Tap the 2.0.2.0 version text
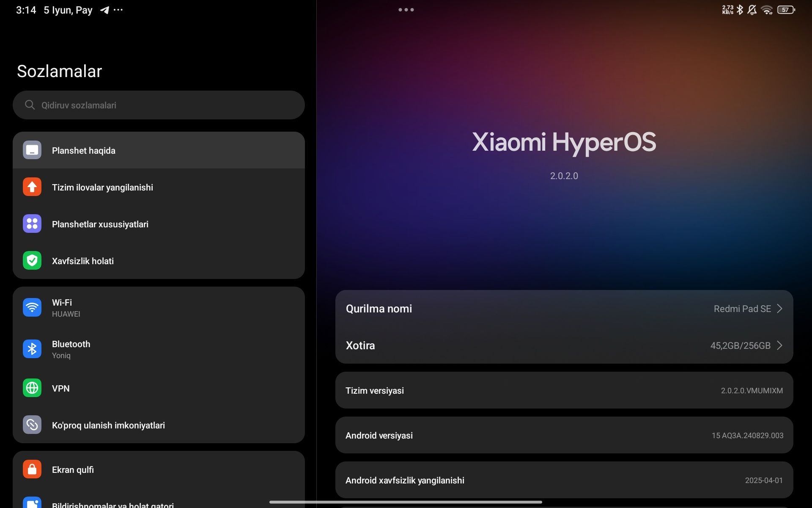Image resolution: width=812 pixels, height=508 pixels. (564, 176)
